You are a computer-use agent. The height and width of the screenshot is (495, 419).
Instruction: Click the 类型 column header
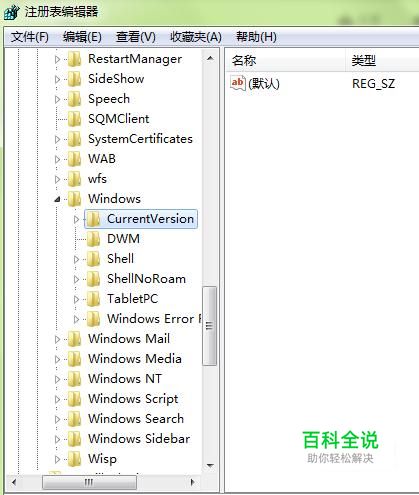tap(383, 61)
